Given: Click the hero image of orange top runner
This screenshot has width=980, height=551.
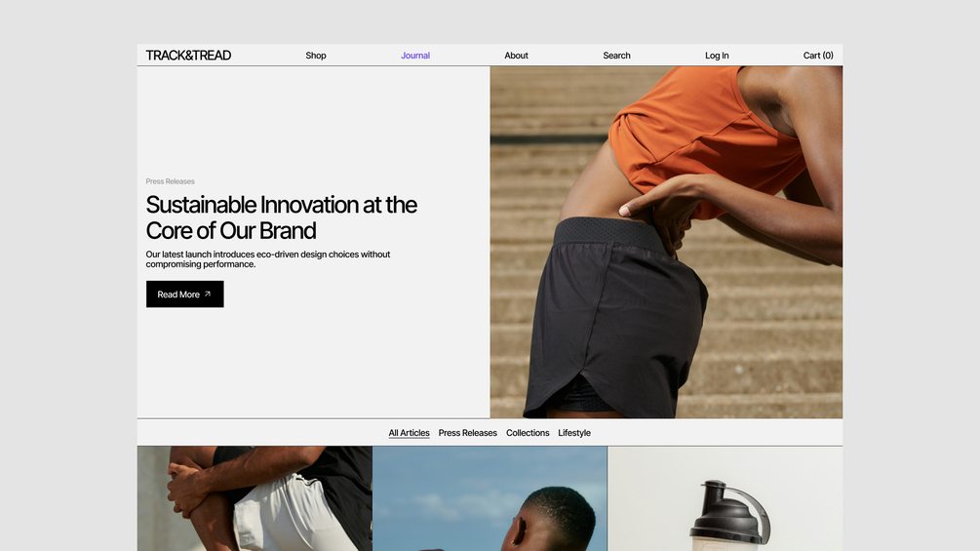Looking at the screenshot, I should (x=666, y=243).
